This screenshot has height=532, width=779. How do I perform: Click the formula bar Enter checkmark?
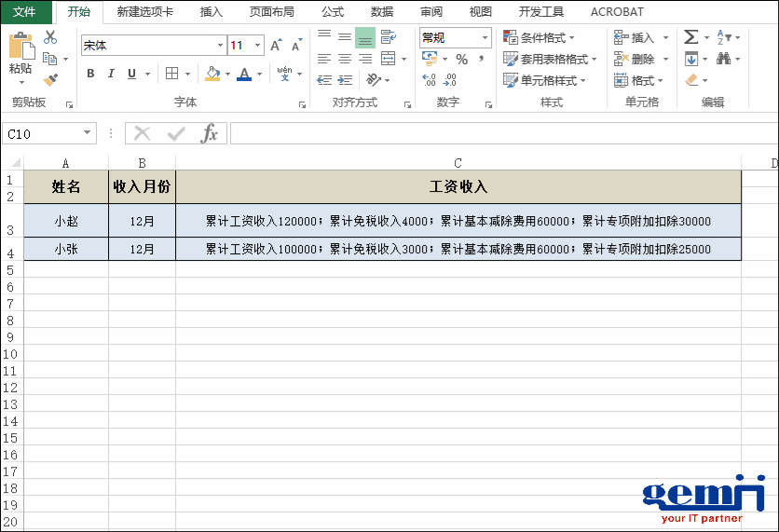(x=176, y=133)
